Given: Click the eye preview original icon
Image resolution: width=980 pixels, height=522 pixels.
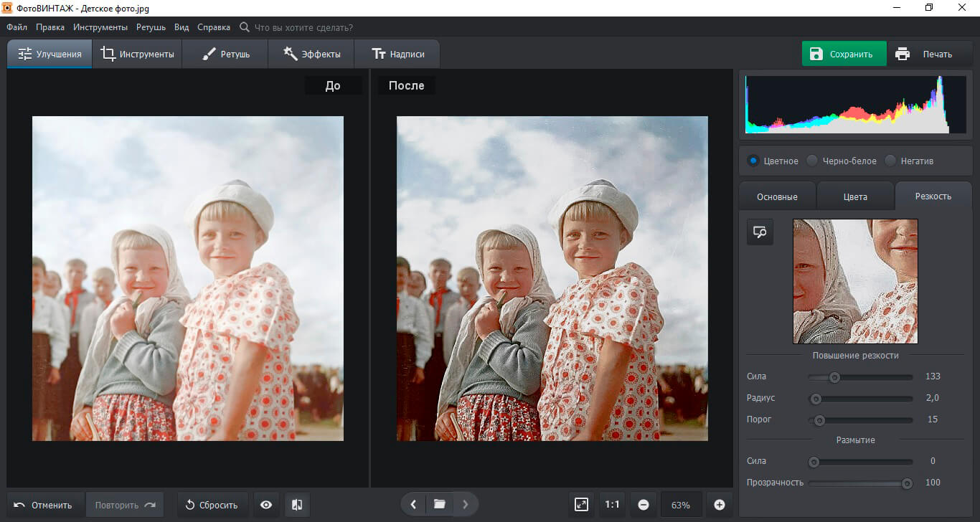Looking at the screenshot, I should 266,505.
